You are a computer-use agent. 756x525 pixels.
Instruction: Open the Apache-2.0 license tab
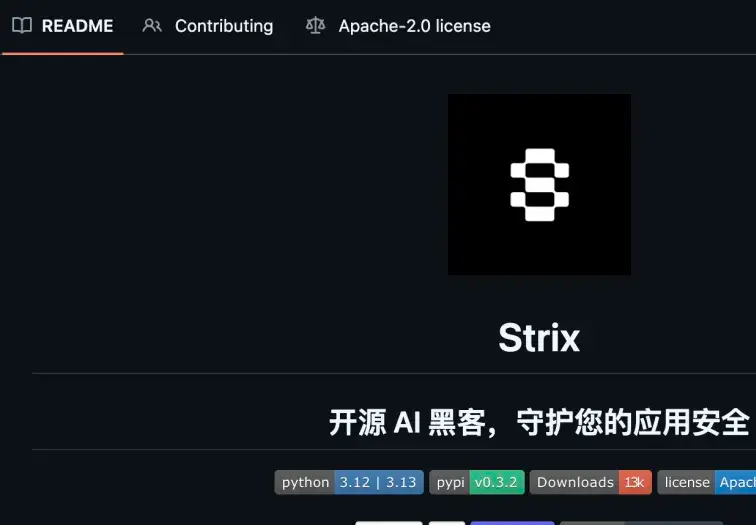pos(398,26)
